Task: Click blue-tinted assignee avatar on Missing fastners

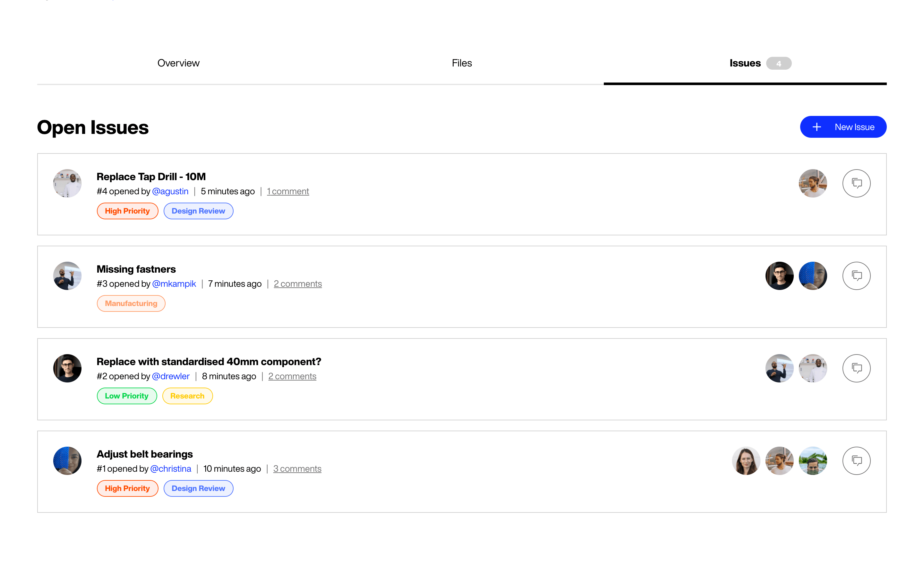Action: (813, 276)
